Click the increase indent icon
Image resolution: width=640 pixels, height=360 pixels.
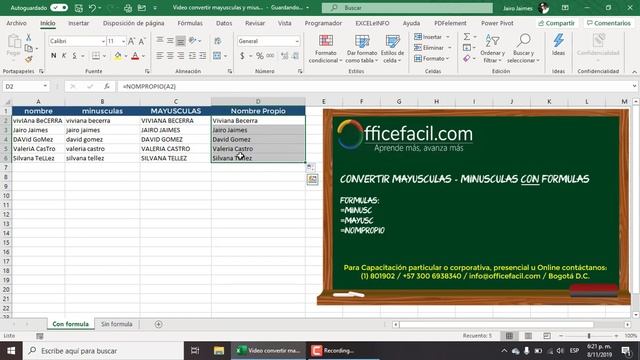click(202, 56)
